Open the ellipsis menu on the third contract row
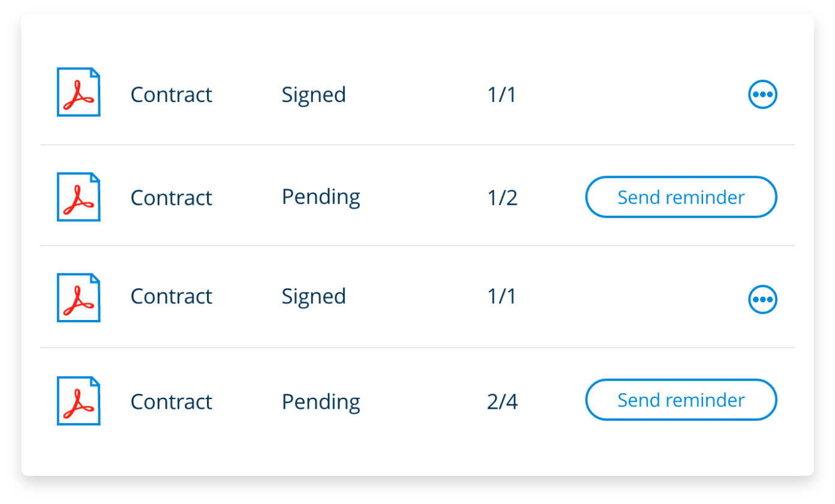 (762, 299)
